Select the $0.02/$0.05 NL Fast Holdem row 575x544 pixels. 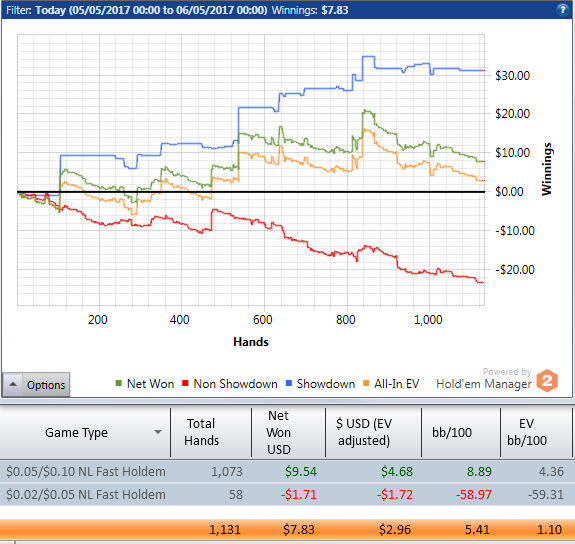pyautogui.click(x=288, y=494)
